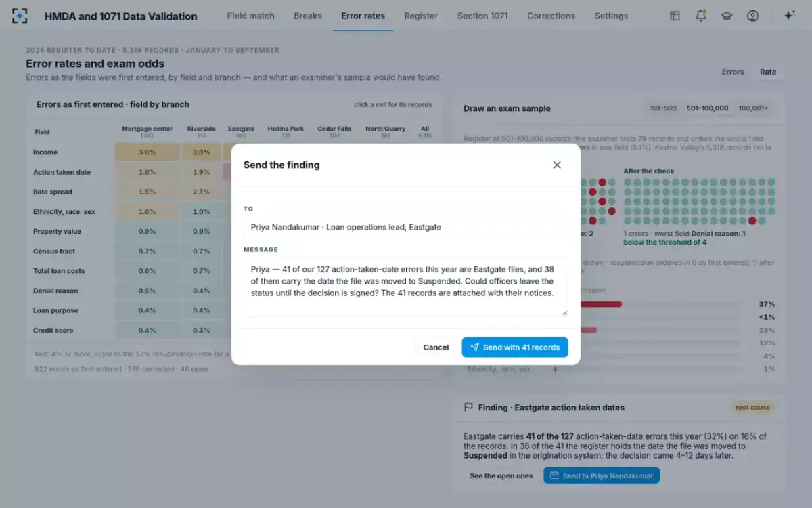This screenshot has height=508, width=812.
Task: Open Action taken date Riverside 1.9%
Action: (x=201, y=172)
